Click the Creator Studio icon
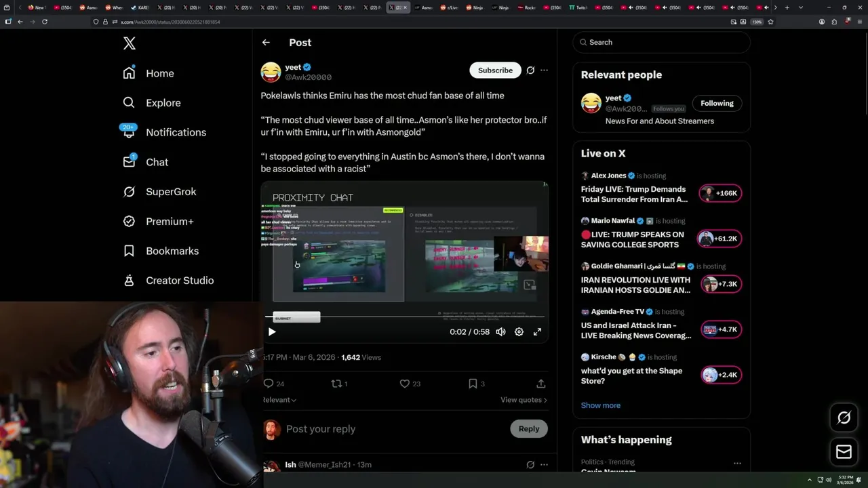 pos(129,280)
